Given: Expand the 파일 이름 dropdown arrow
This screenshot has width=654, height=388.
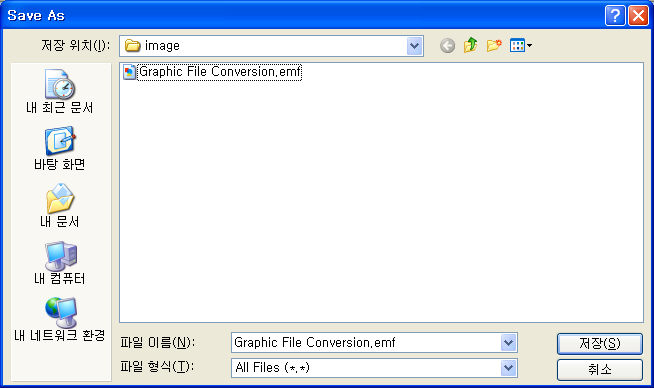Looking at the screenshot, I should click(508, 343).
